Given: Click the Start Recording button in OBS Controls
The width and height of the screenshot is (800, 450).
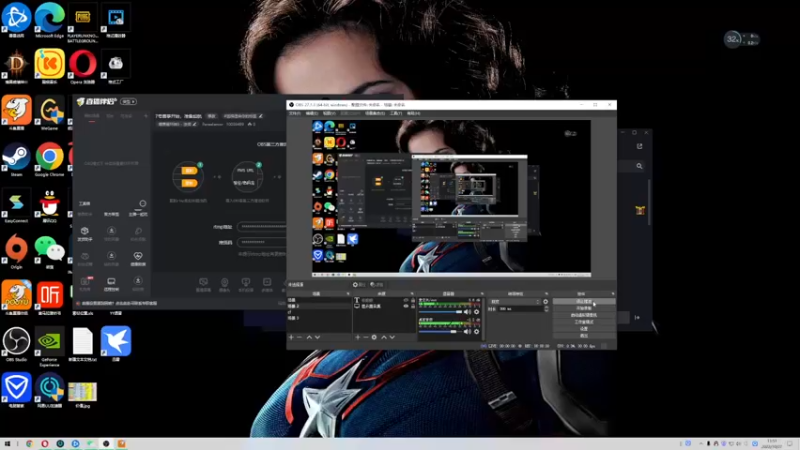Looking at the screenshot, I should [584, 308].
